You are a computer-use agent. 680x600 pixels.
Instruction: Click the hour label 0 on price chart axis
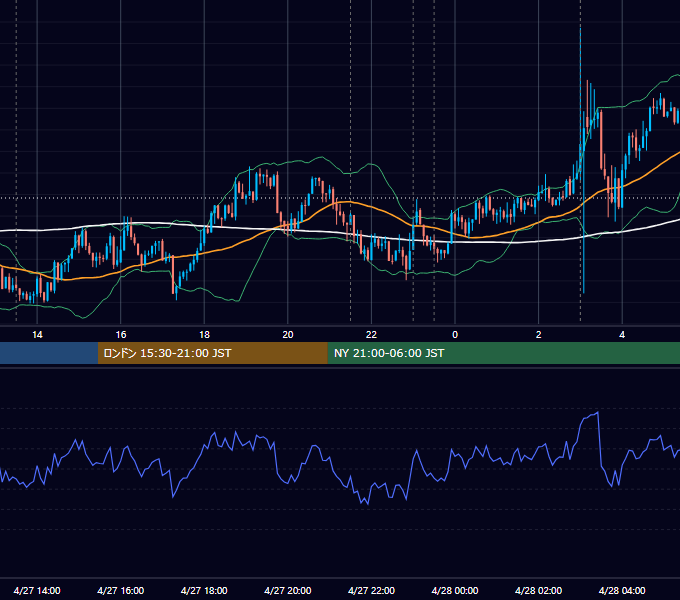pos(455,334)
